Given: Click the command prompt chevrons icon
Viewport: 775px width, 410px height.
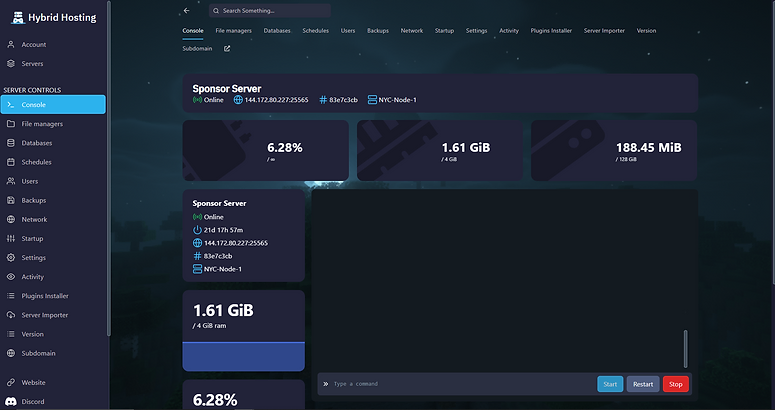Looking at the screenshot, I should click(x=326, y=384).
